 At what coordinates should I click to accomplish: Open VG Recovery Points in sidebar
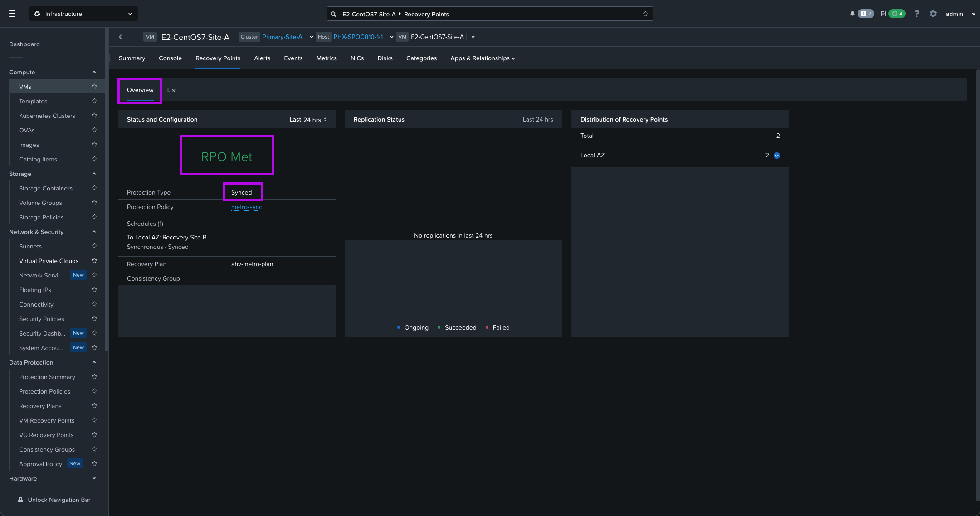click(x=46, y=435)
